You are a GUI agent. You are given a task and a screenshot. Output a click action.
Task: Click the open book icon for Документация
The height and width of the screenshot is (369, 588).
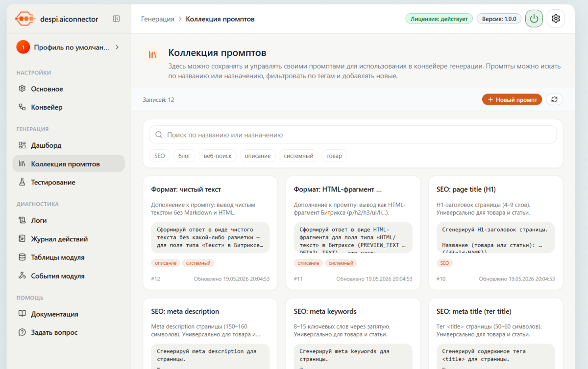(x=22, y=314)
